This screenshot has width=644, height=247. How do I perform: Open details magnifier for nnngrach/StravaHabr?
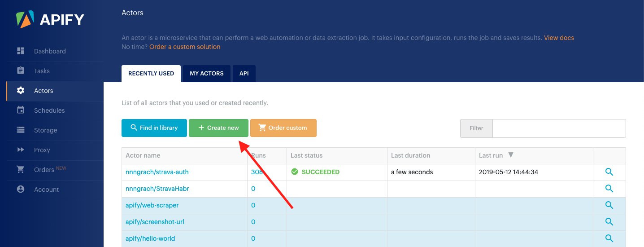(609, 189)
